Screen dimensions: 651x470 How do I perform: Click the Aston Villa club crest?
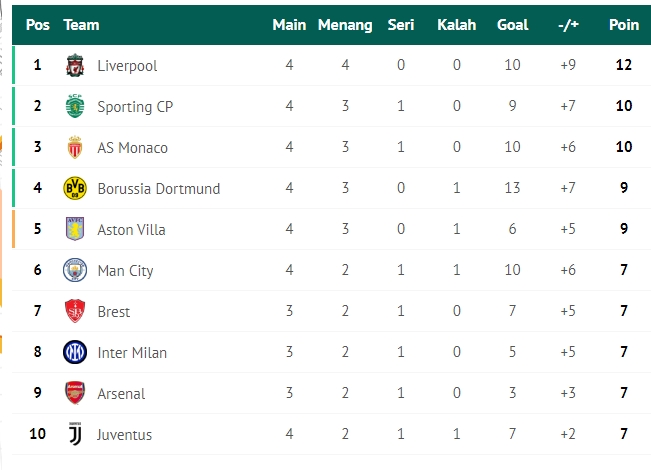pyautogui.click(x=75, y=229)
